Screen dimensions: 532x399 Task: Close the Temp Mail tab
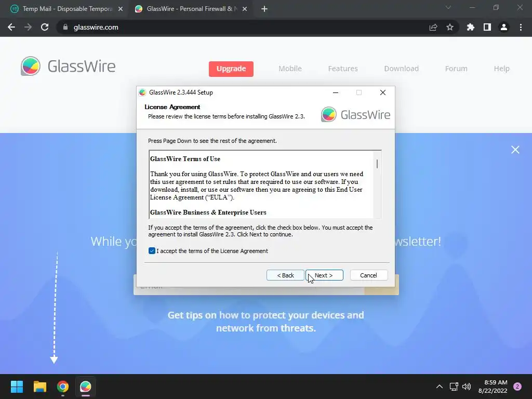121,9
